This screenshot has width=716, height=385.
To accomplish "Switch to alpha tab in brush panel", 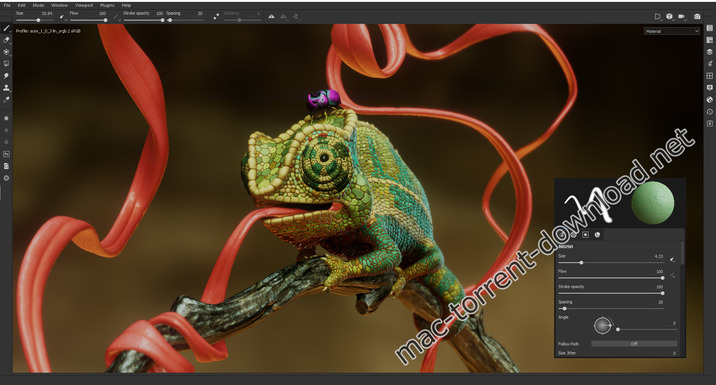I will (585, 235).
